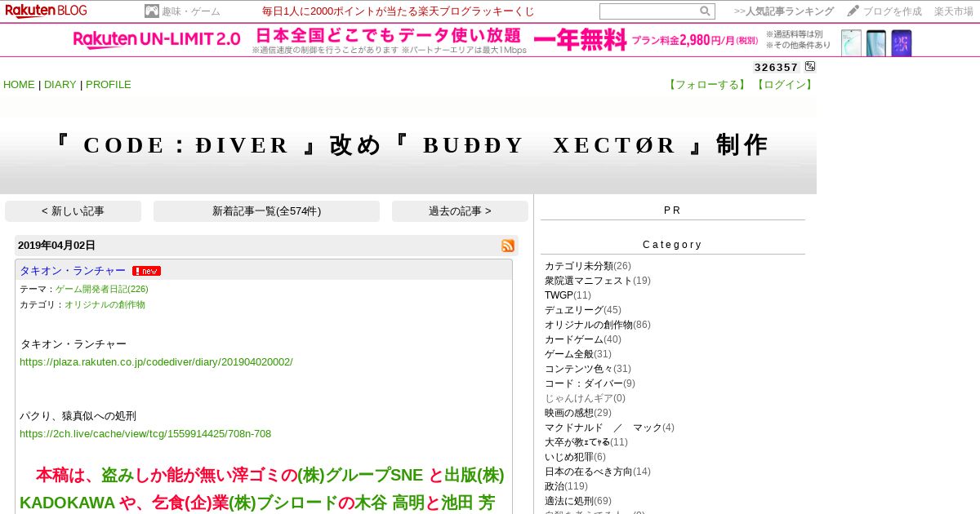Select category 日本の在るべき方向(14)
Image resolution: width=980 pixels, height=514 pixels.
[598, 472]
